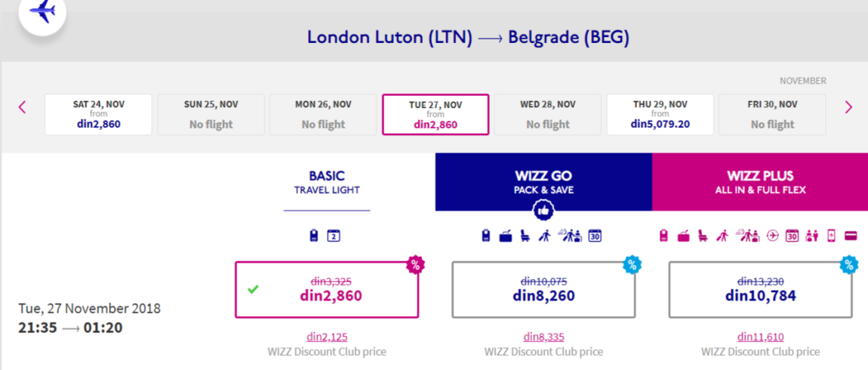Click the airplane circle icon under WIZZ PLUS
The image size is (868, 370).
click(x=771, y=236)
